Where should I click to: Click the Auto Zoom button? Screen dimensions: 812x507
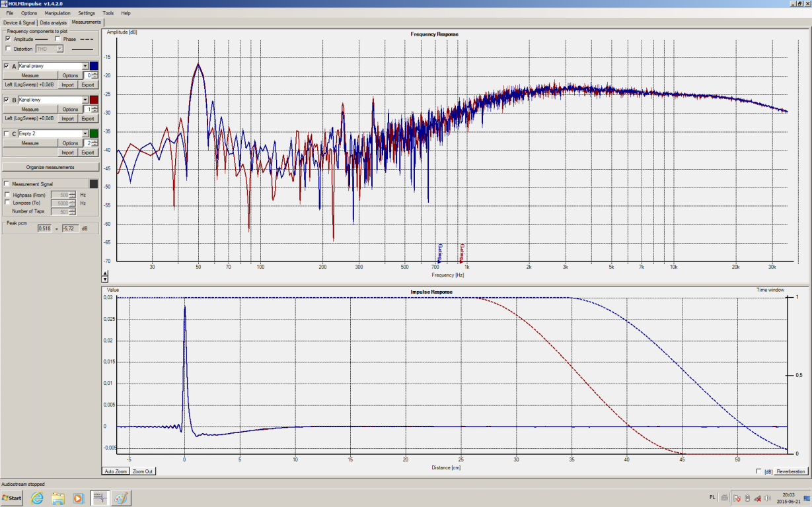tap(116, 471)
